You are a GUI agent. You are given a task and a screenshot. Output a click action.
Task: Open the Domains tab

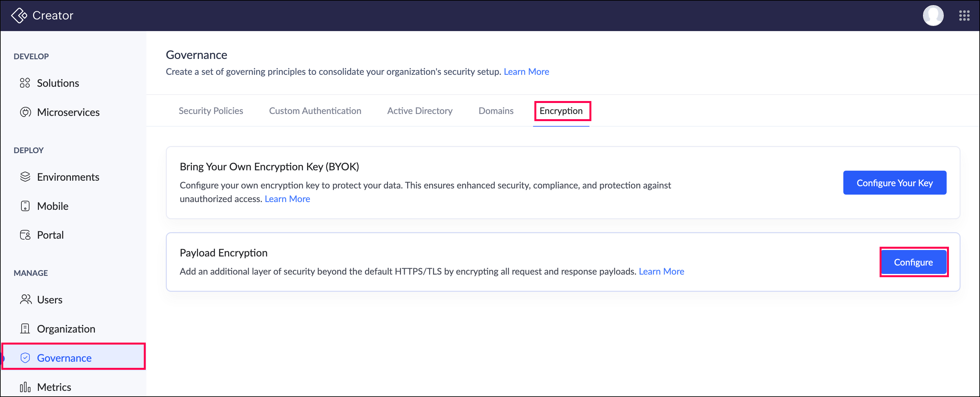[496, 111]
